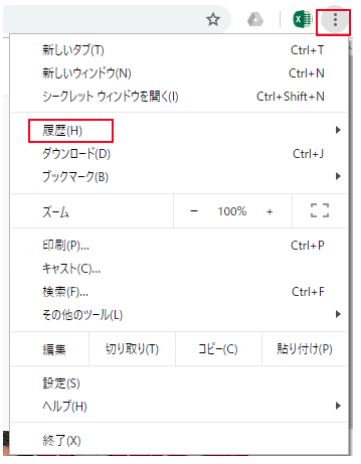Open the 履歴(H) submenu
The image size is (361, 464).
[179, 130]
